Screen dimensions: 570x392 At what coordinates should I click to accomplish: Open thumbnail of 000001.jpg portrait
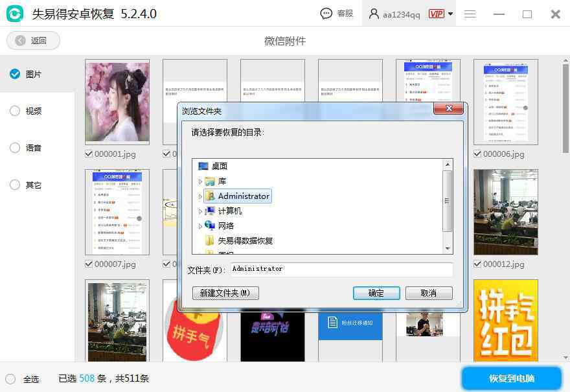pos(117,102)
